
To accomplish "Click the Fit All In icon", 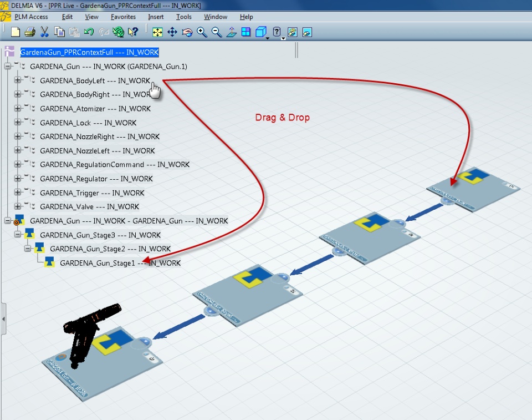I will 157,32.
